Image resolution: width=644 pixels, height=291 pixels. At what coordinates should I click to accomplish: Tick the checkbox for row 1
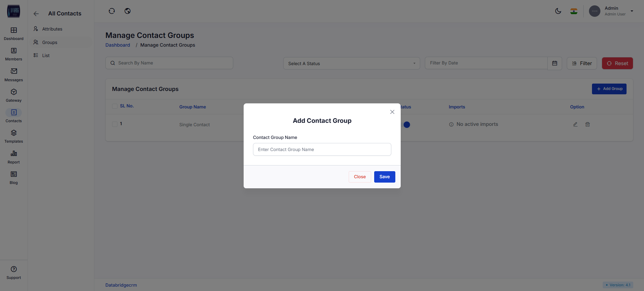point(115,124)
